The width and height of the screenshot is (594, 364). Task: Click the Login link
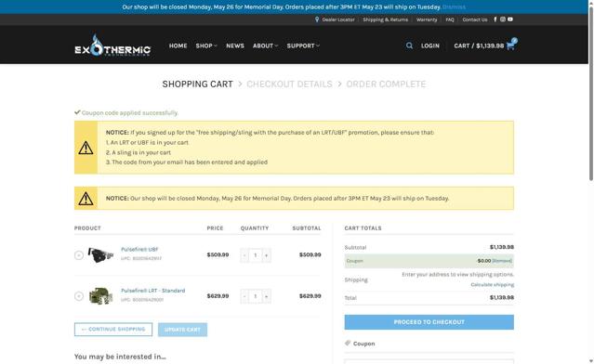(x=430, y=45)
